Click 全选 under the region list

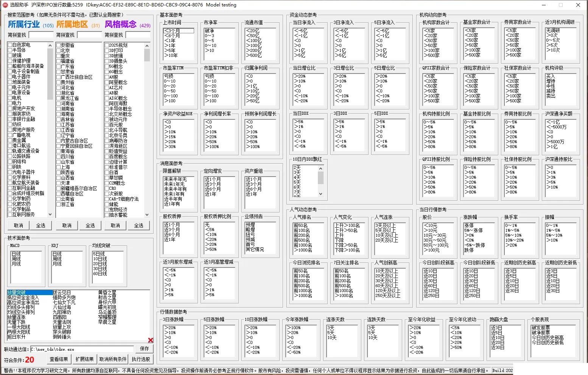(x=90, y=225)
